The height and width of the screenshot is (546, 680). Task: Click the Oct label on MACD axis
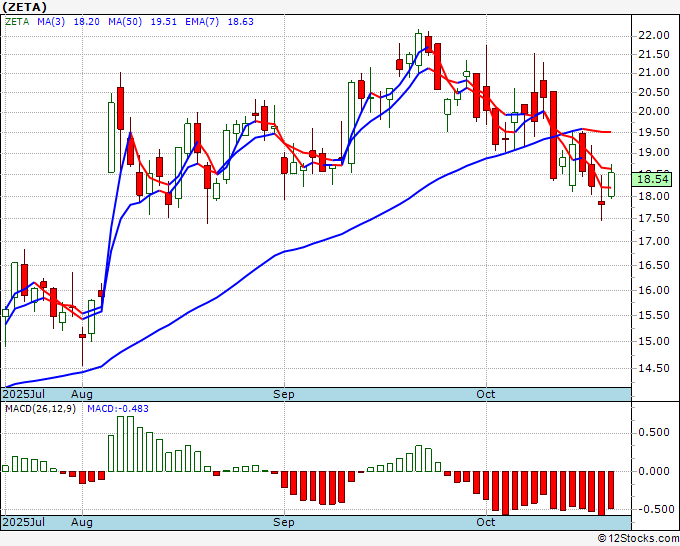485,522
